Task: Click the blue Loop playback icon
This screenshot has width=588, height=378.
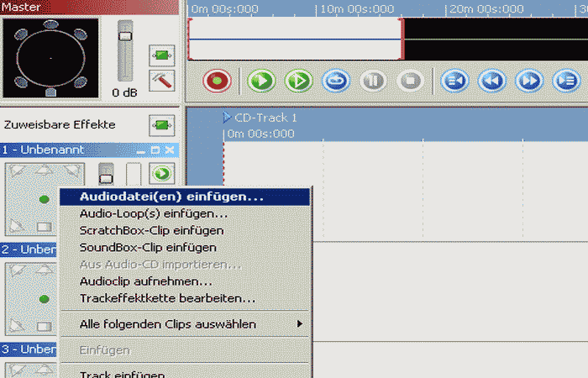Action: (336, 81)
